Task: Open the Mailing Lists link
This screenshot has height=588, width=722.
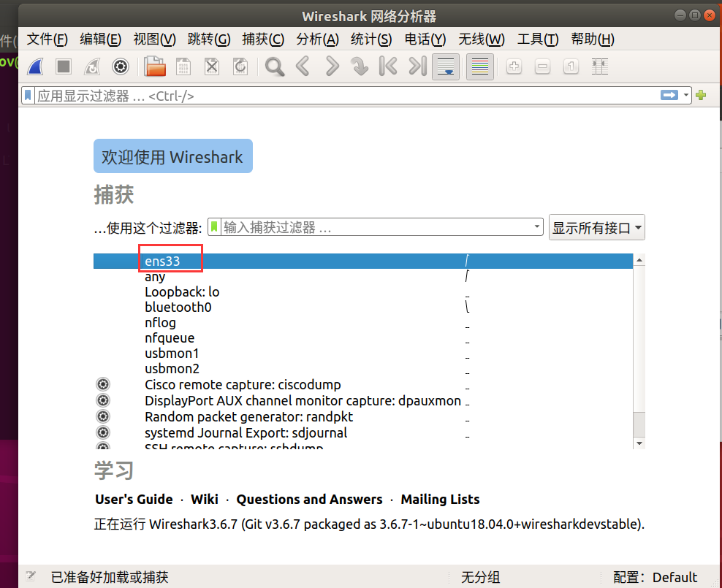Action: (440, 499)
